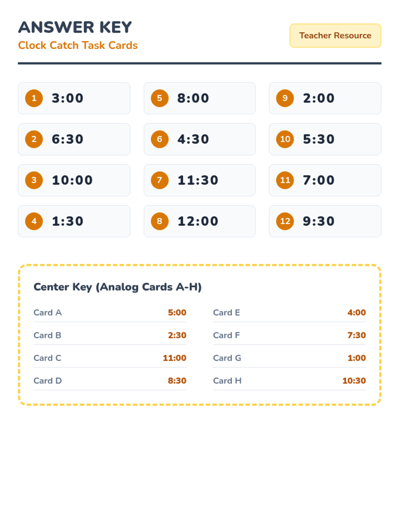Click the Card A row label
Screen dimensions: 399x532
tap(48, 313)
